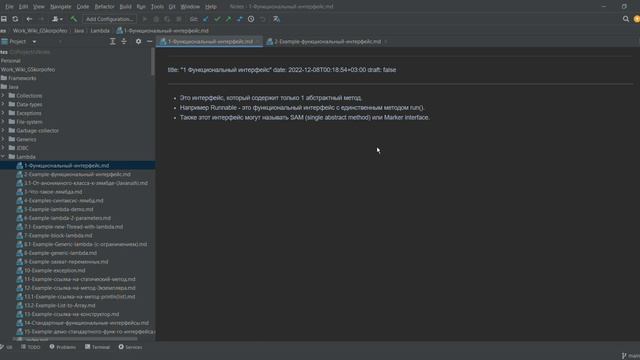The height and width of the screenshot is (360, 640).
Task: Click Lambda in the breadcrumb bar
Action: [x=100, y=31]
